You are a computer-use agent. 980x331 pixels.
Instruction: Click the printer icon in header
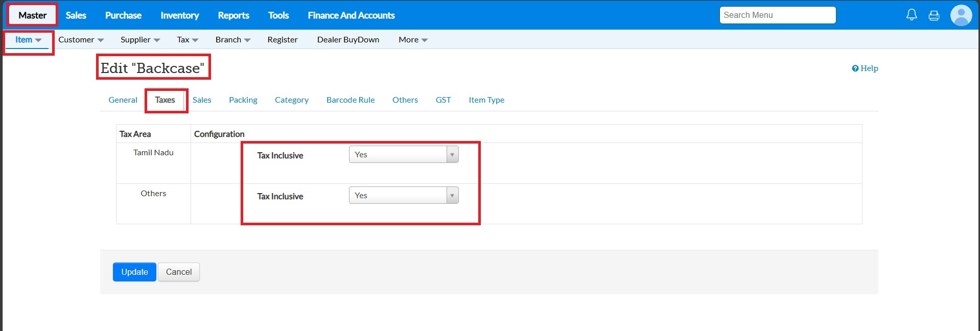934,15
